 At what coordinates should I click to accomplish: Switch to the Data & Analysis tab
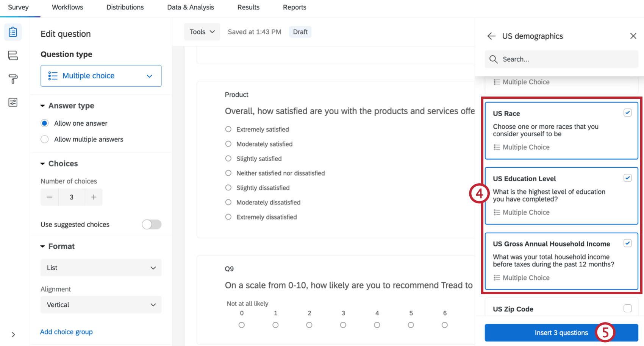tap(191, 7)
